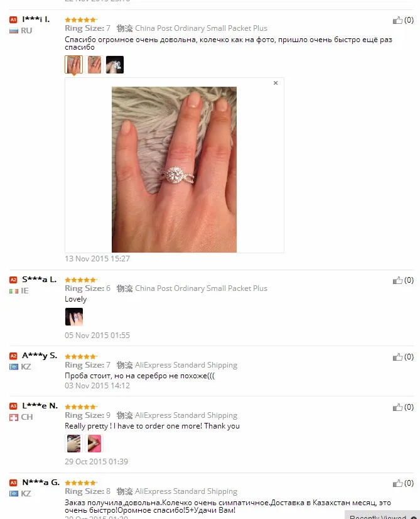420x519 pixels.
Task: Click the A2 badge next to S***a L.
Action: [13, 280]
